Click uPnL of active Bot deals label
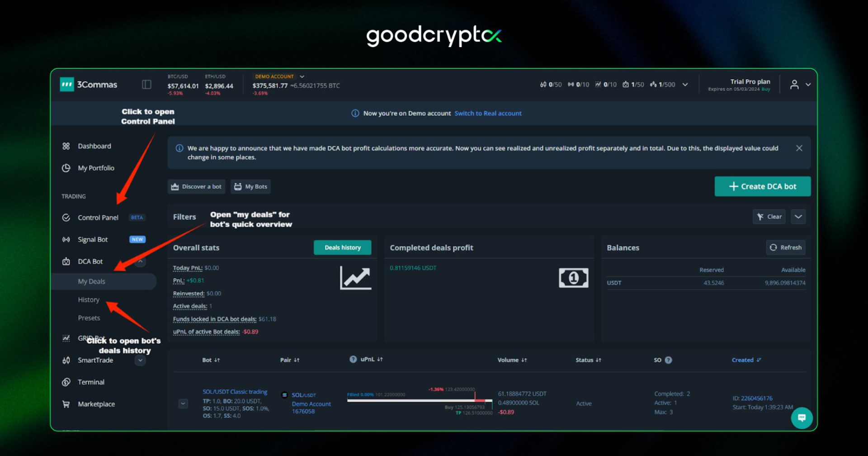This screenshot has width=868, height=456. pyautogui.click(x=206, y=332)
